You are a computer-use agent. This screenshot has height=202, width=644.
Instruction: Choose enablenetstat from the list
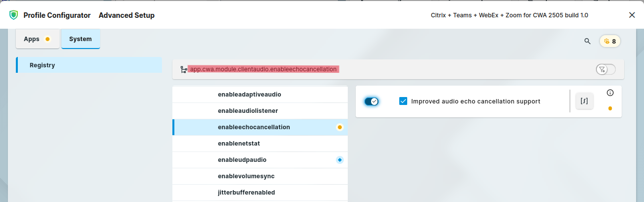[x=239, y=144]
